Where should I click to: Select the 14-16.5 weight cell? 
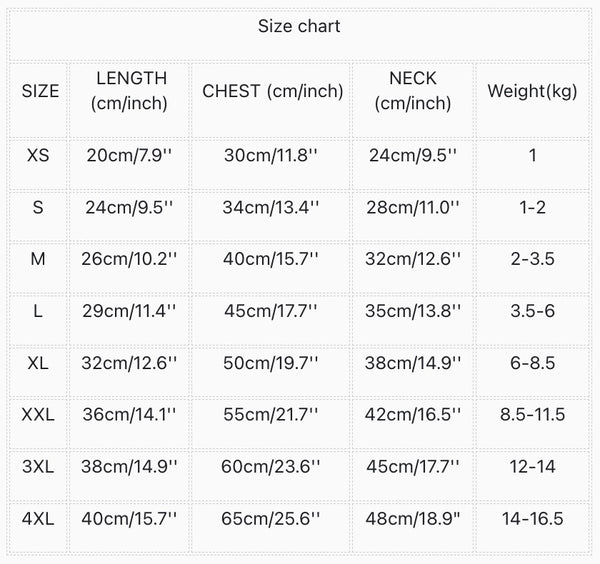pos(532,518)
